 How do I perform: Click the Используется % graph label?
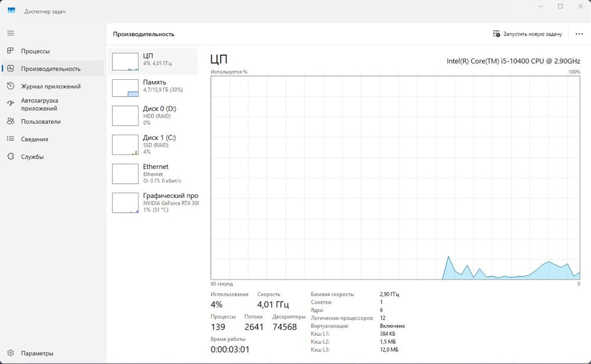[229, 72]
